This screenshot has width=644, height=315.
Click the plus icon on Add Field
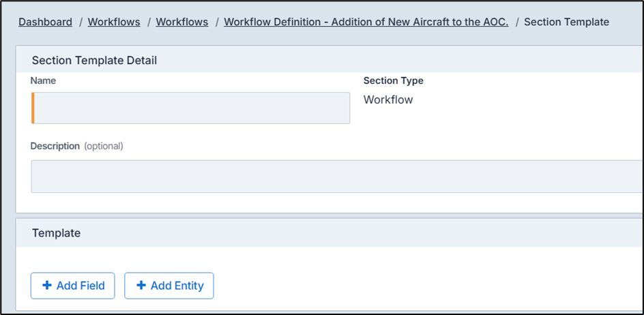pos(47,286)
